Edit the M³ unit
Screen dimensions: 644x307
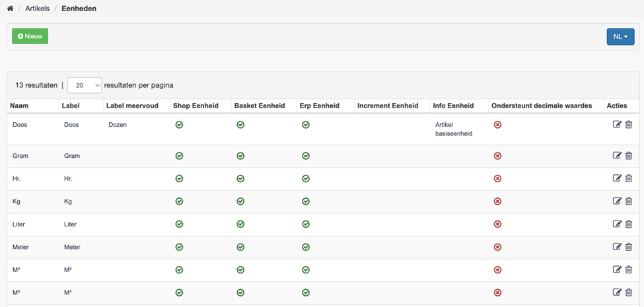point(617,292)
